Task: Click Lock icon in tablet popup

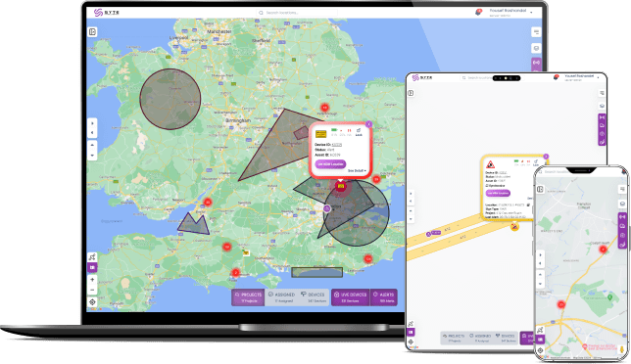Action: click(x=536, y=162)
